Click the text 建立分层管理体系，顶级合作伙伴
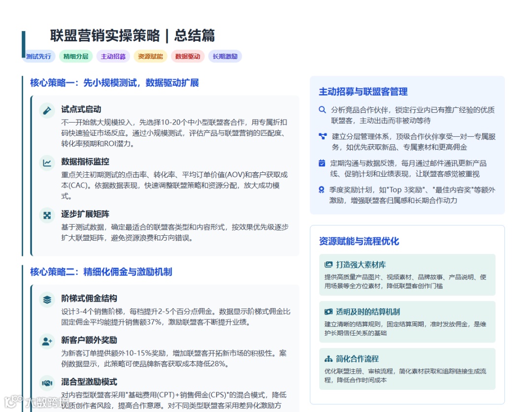532x412 pixels. 414,142
